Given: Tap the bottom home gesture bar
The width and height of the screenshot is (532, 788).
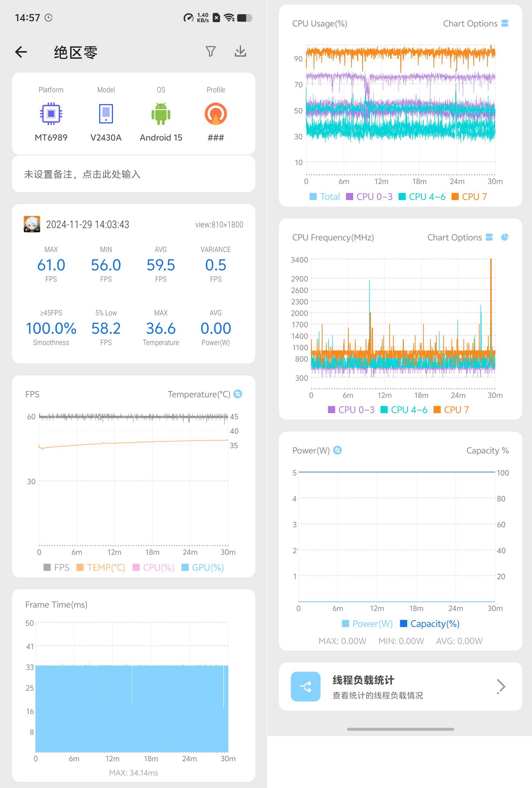Looking at the screenshot, I should point(401,729).
